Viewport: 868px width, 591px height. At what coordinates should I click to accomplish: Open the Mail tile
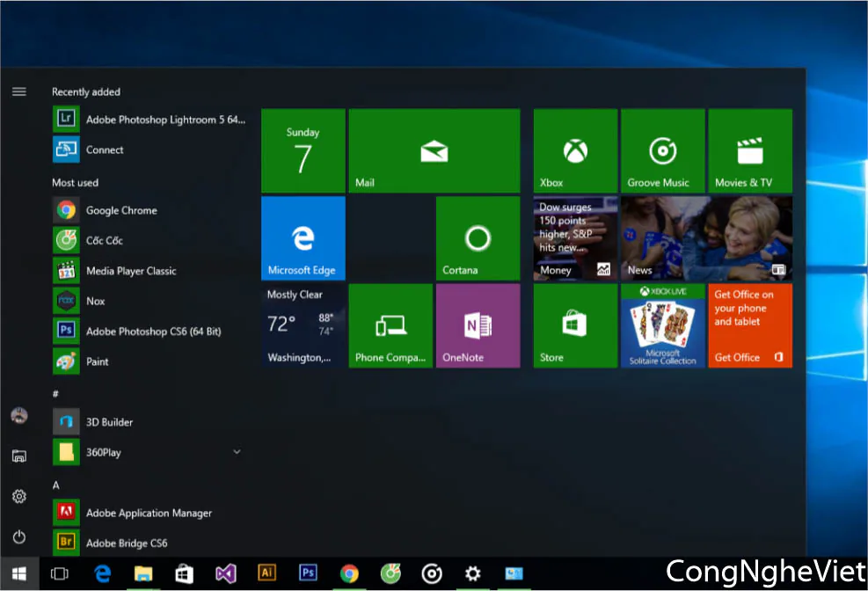pos(434,150)
